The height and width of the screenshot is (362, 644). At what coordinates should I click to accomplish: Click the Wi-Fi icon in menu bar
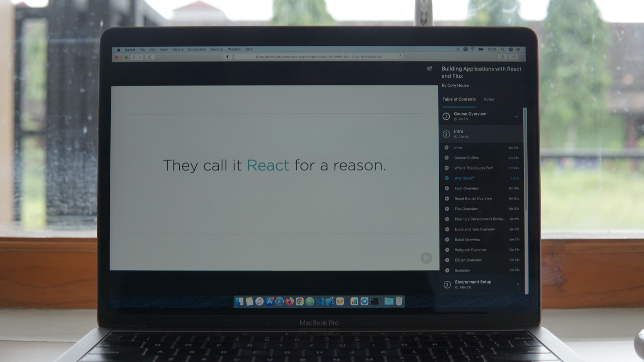(472, 49)
